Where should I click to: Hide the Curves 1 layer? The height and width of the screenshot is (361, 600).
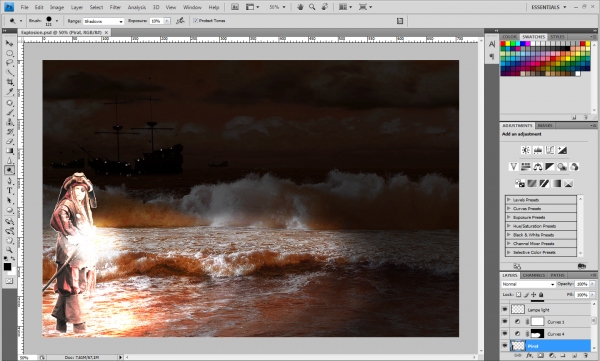pyautogui.click(x=505, y=322)
